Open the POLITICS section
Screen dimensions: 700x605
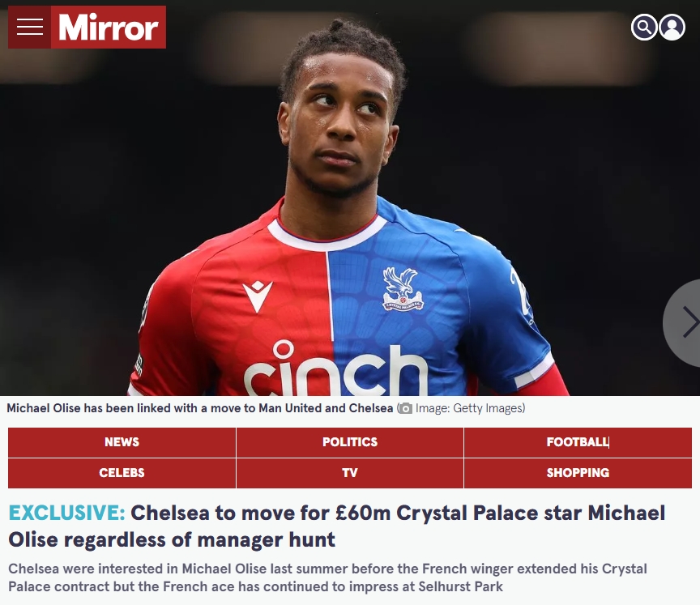coord(350,442)
